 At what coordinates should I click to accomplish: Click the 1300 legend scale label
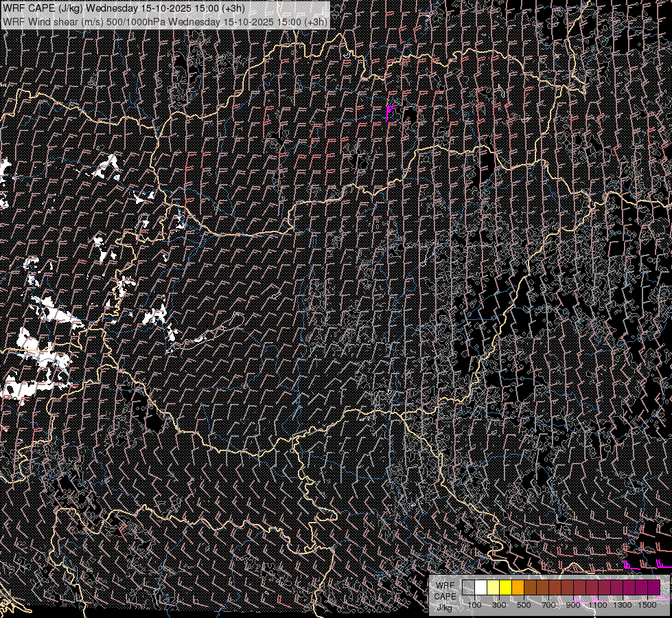coord(623,605)
